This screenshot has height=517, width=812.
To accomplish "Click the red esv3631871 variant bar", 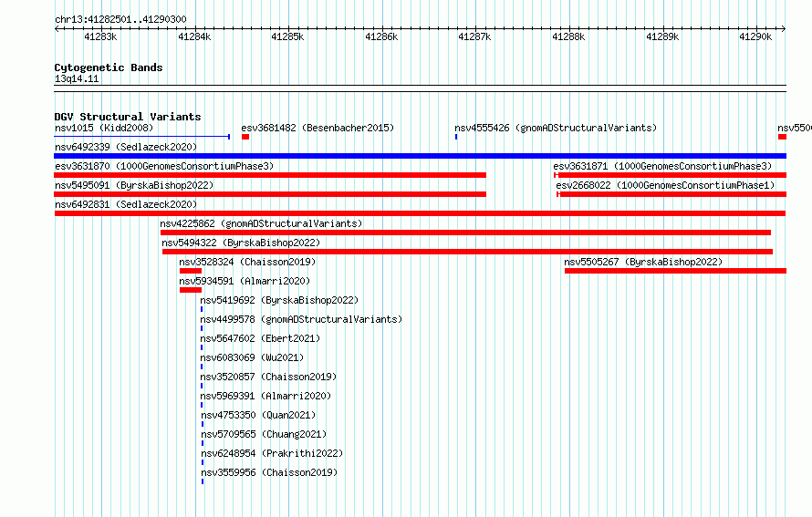I will tap(670, 175).
